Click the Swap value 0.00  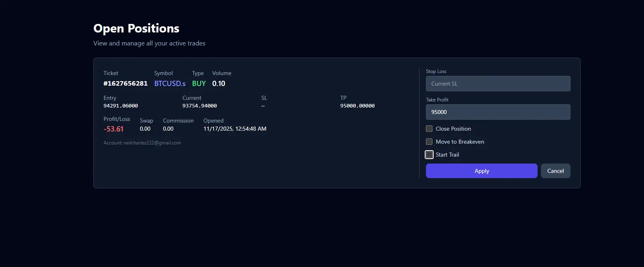point(145,129)
